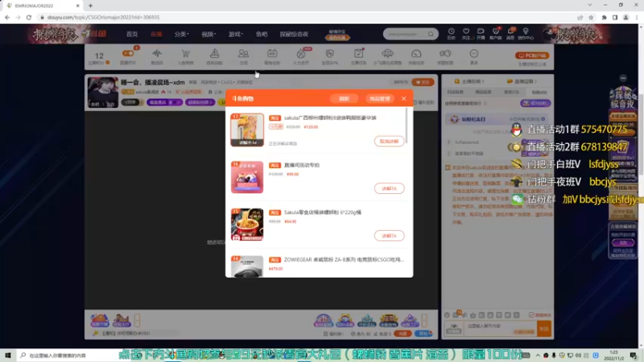The height and width of the screenshot is (362, 644).
Task: Toggle the 直播开关 switch in toolbar
Action: tap(128, 53)
